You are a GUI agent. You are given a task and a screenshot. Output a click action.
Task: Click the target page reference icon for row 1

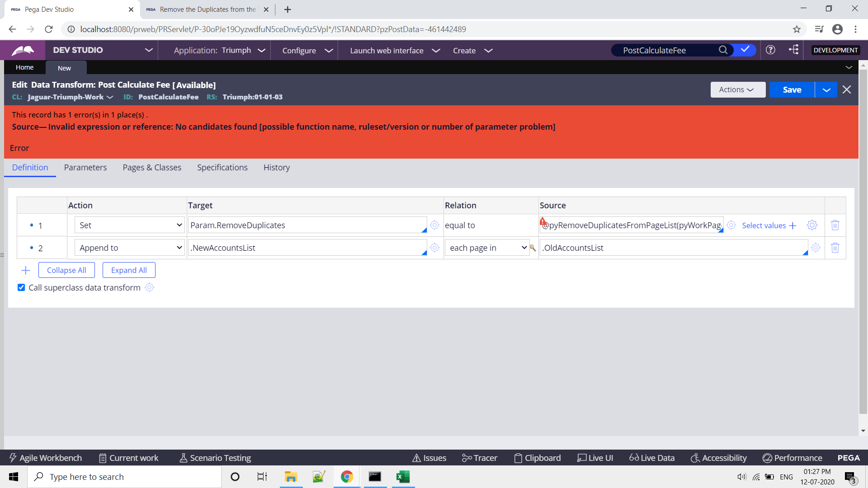(435, 225)
